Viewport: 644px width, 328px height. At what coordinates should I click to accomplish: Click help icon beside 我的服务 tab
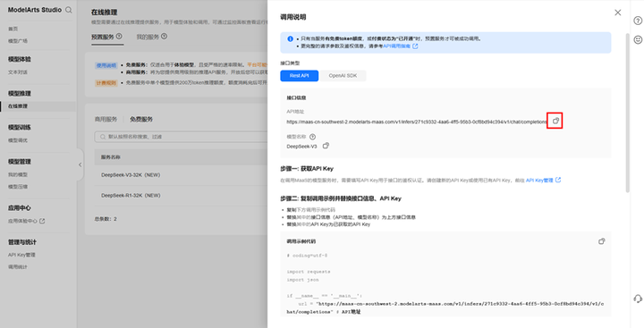coord(165,37)
